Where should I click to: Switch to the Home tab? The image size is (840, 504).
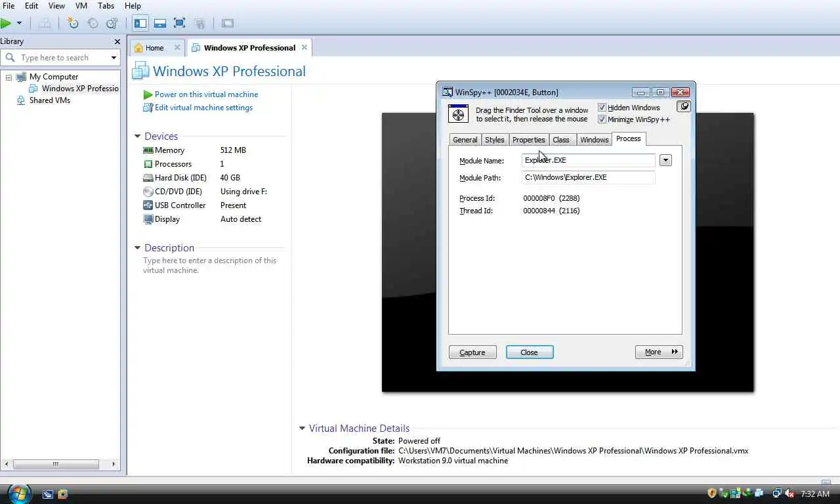pos(154,48)
